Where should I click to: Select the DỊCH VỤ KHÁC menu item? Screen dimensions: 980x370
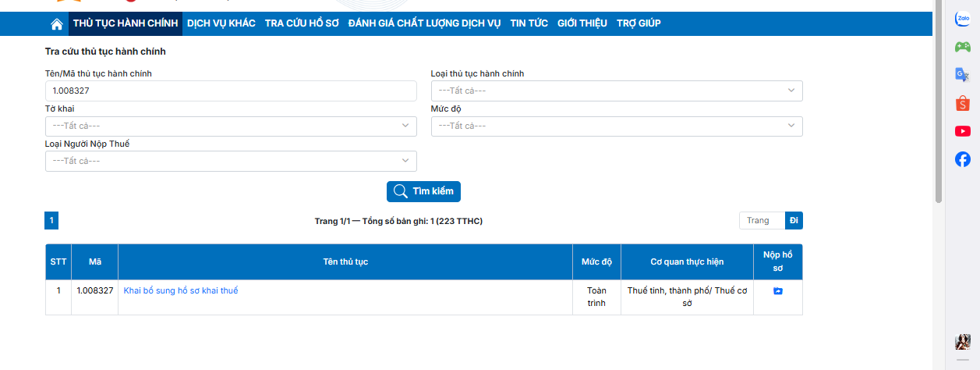[x=221, y=23]
